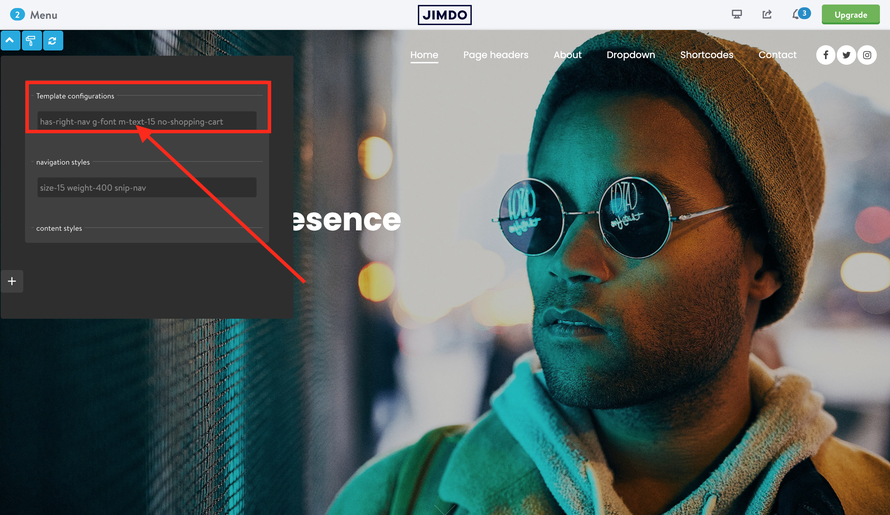This screenshot has width=890, height=515.
Task: Add element with plus button
Action: pos(12,281)
